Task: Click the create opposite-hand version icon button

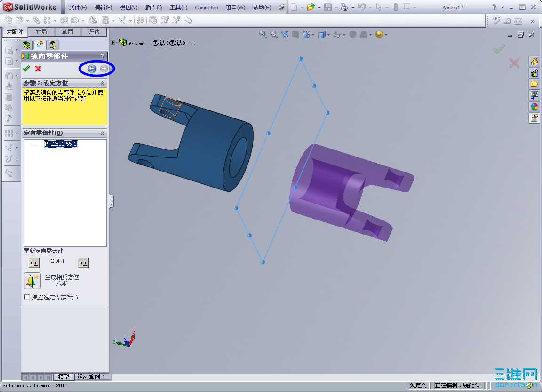Action: point(32,281)
